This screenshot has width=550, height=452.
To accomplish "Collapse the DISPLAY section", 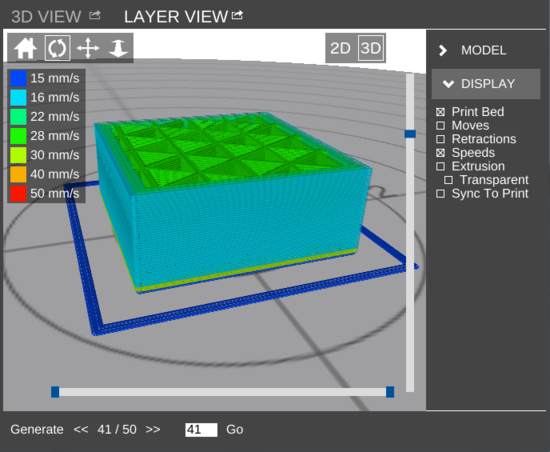I will coord(486,84).
